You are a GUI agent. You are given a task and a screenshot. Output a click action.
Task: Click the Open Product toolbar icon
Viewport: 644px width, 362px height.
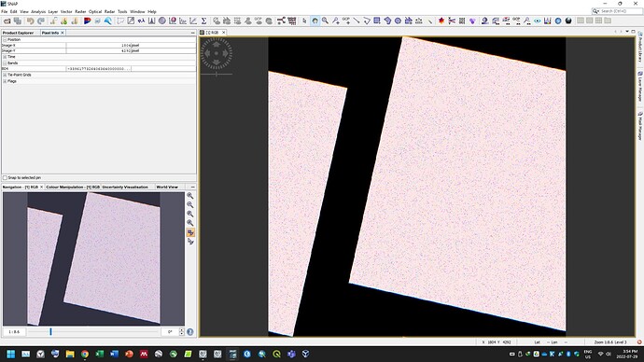(x=7, y=21)
